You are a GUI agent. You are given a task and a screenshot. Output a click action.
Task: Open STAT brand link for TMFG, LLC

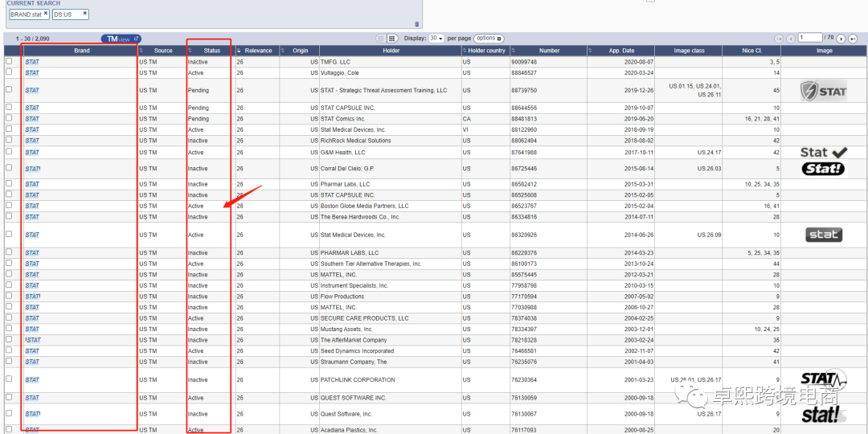click(x=32, y=62)
